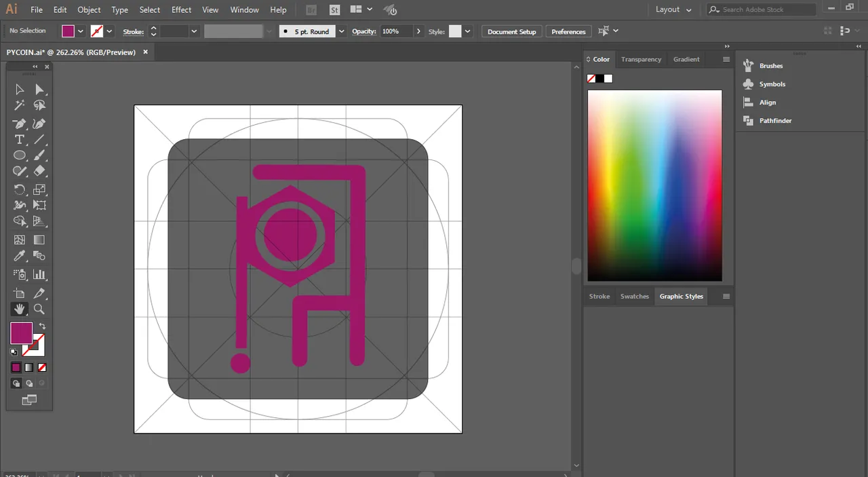Image resolution: width=868 pixels, height=477 pixels.
Task: Enable Draw Normal mode
Action: click(16, 383)
